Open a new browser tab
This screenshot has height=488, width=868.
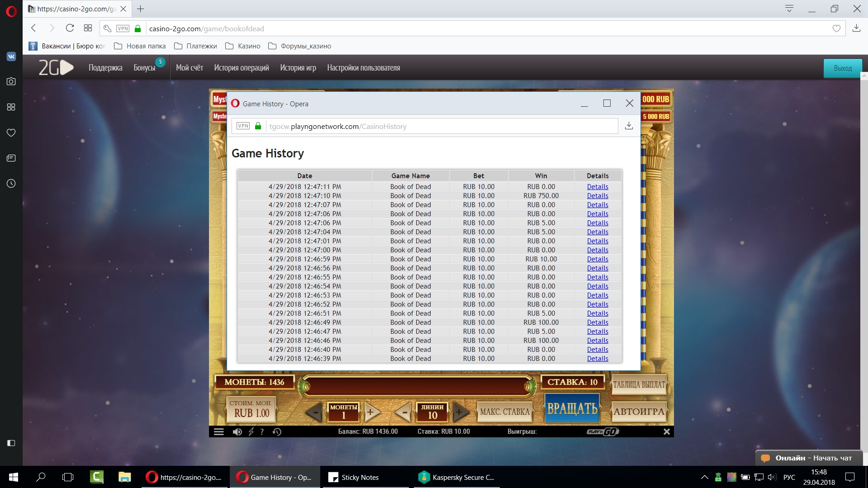(141, 9)
